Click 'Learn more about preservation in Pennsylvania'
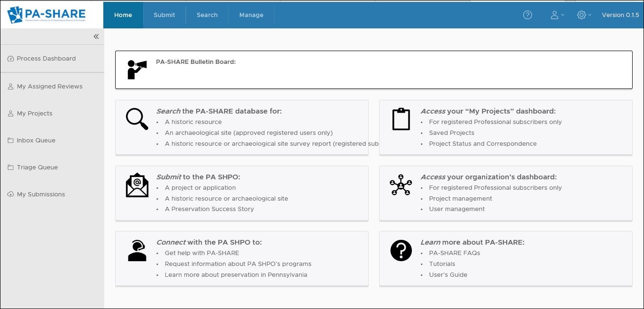Screen dimensions: 644x309 click(236, 275)
